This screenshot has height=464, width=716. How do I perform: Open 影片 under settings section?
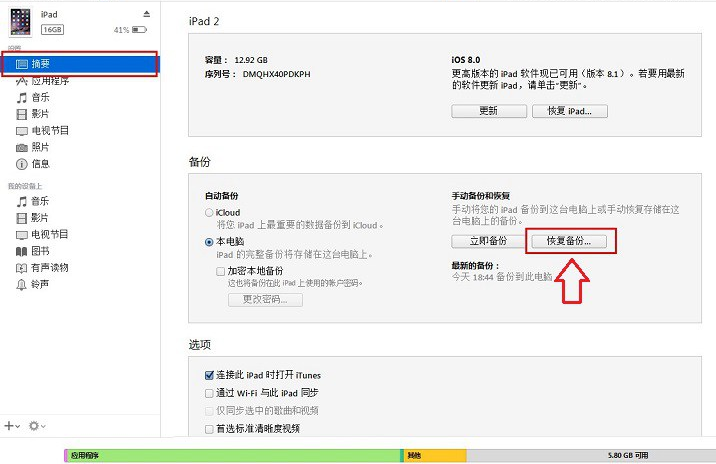pyautogui.click(x=40, y=114)
